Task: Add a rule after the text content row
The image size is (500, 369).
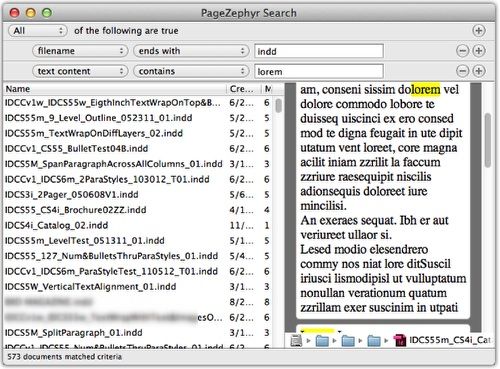Action: pos(479,71)
